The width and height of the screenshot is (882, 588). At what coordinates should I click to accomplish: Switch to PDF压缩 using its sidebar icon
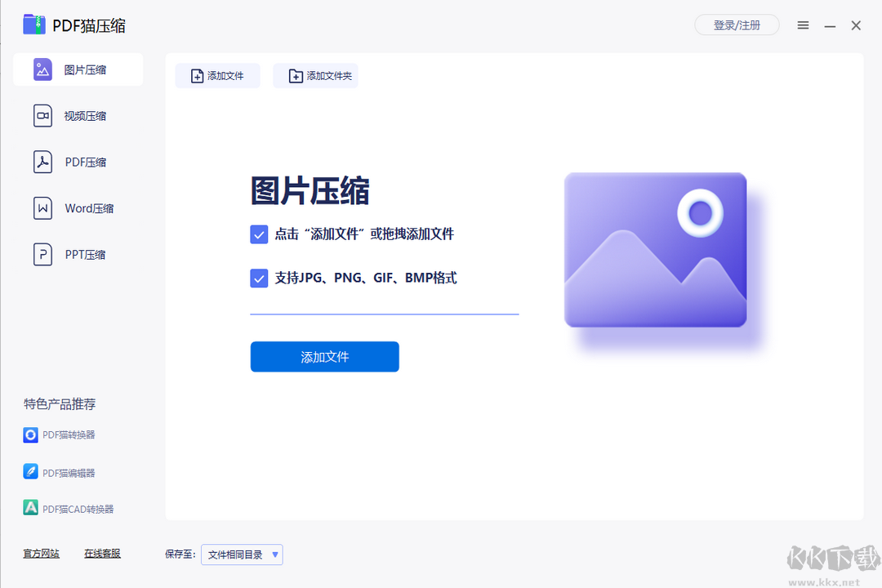(x=42, y=162)
